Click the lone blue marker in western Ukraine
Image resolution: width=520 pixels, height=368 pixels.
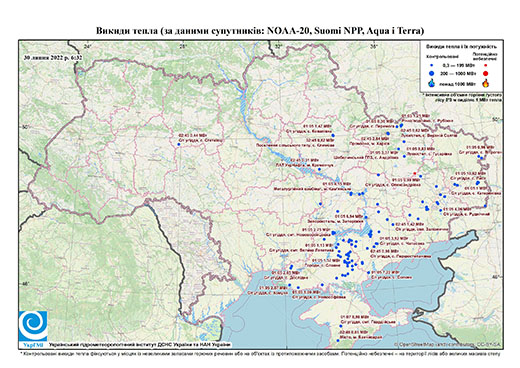(x=179, y=144)
